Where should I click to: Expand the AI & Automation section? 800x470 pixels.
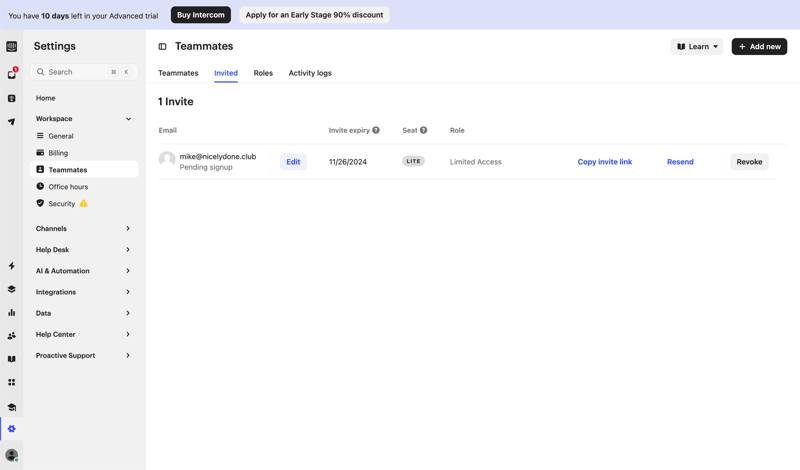click(x=128, y=271)
